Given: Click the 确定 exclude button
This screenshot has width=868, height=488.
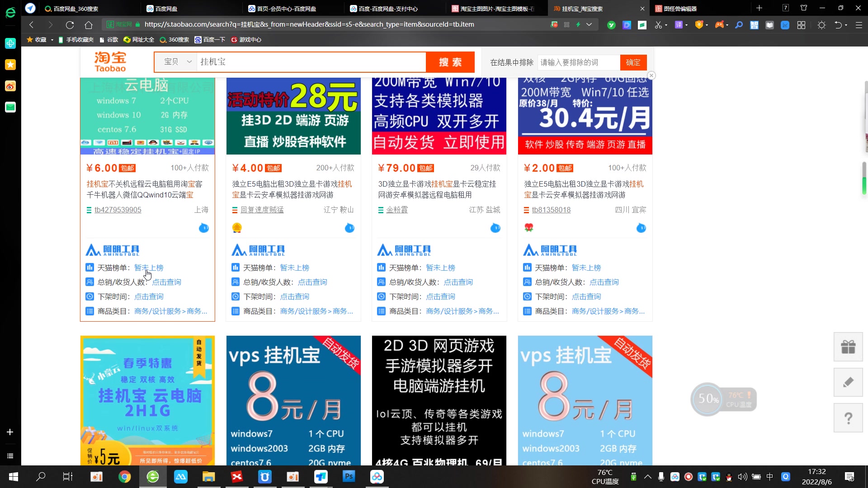Looking at the screenshot, I should click(633, 62).
